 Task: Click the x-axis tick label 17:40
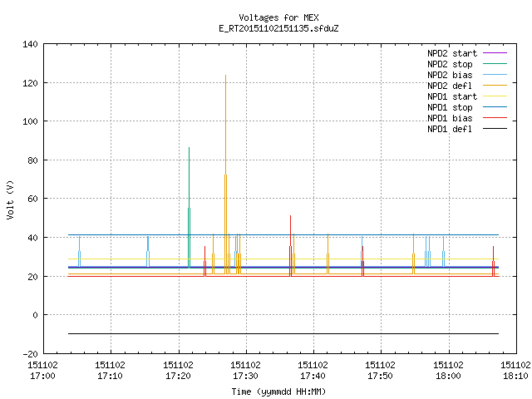coord(313,376)
